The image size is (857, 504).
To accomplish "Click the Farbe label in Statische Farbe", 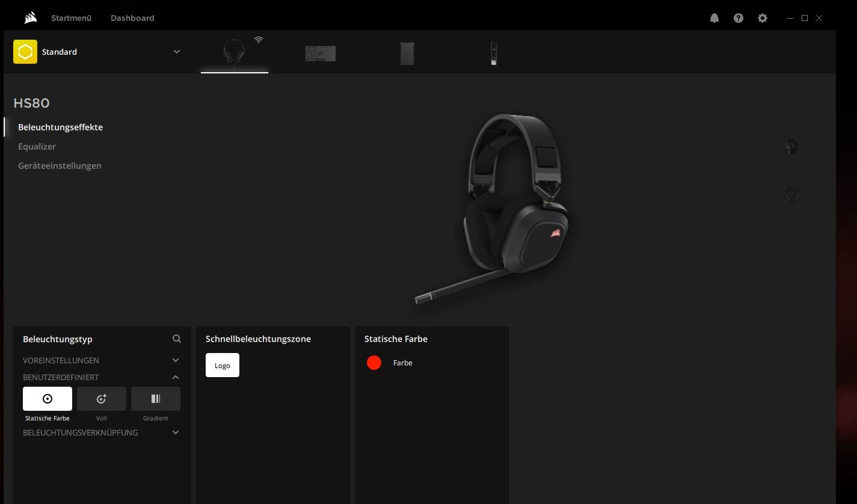I will pos(403,363).
